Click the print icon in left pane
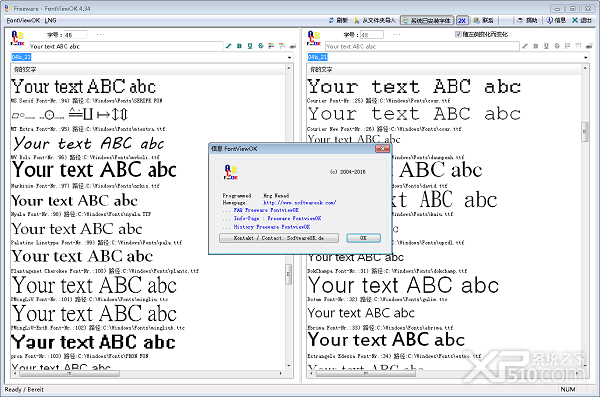Screen dimensions: 600x397 coord(293,46)
